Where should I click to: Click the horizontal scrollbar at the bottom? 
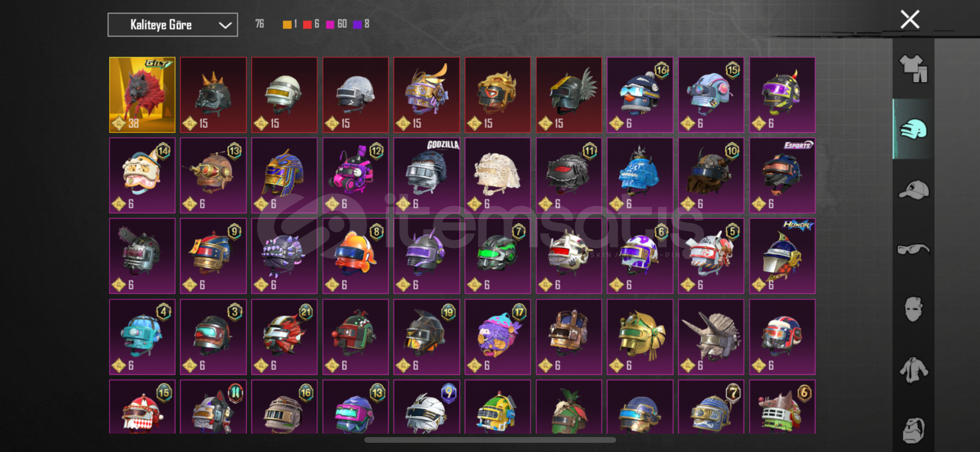coord(490,440)
